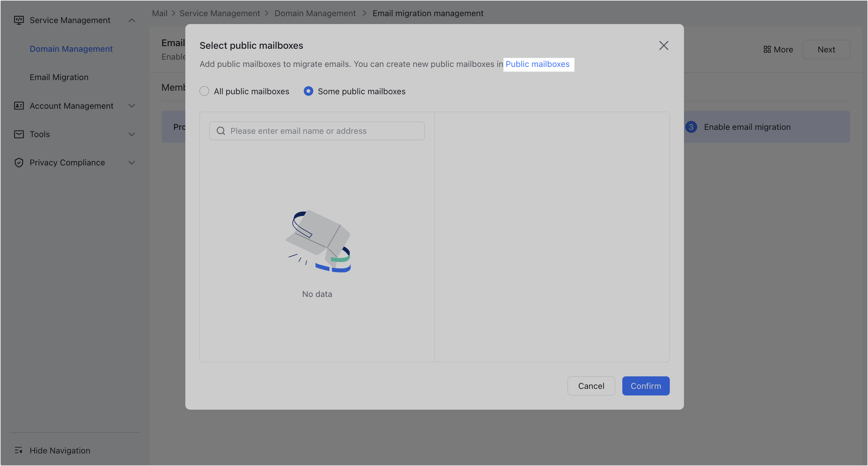Open the Public mailboxes link
Image resolution: width=868 pixels, height=466 pixels.
(538, 64)
